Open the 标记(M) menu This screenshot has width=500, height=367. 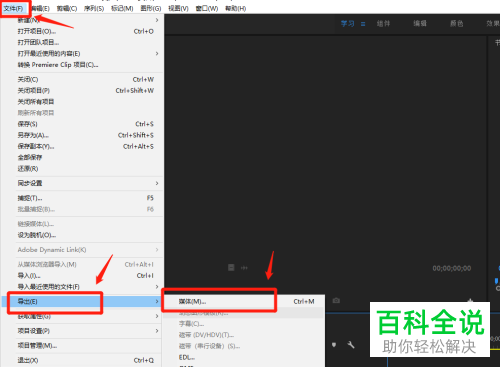[122, 8]
